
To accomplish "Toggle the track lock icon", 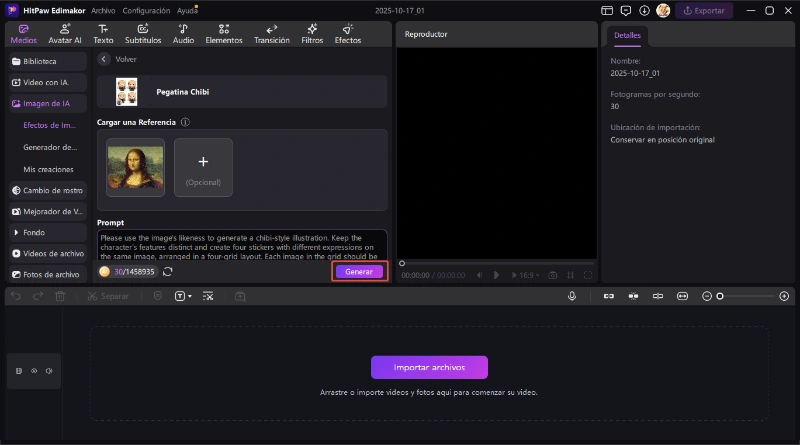I will [x=19, y=371].
